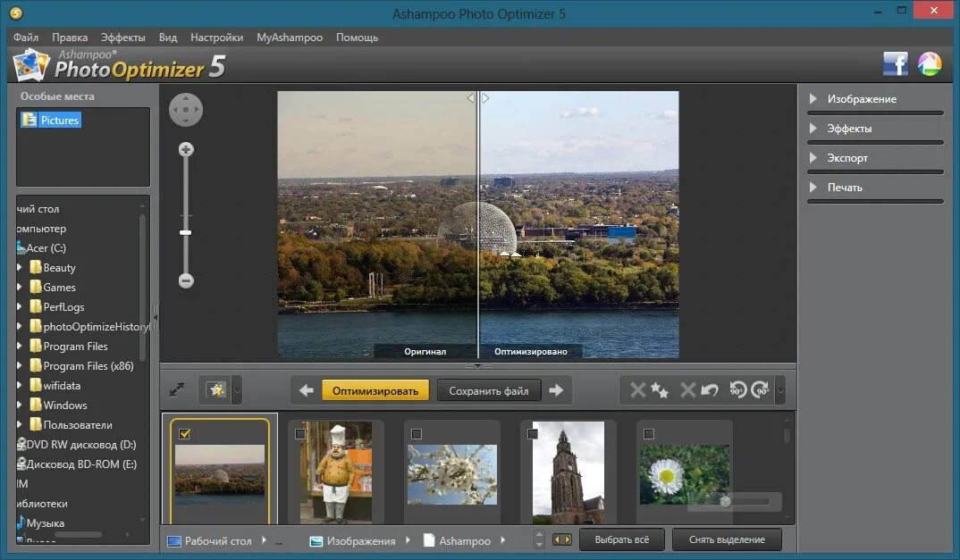Expand the Program Files (x86) tree node

click(20, 365)
